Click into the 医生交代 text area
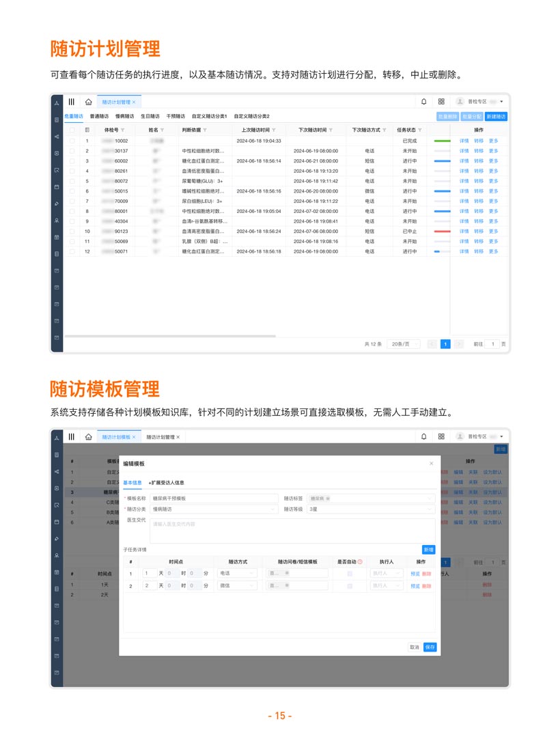Viewport: 560px width, 756px height. click(x=292, y=531)
